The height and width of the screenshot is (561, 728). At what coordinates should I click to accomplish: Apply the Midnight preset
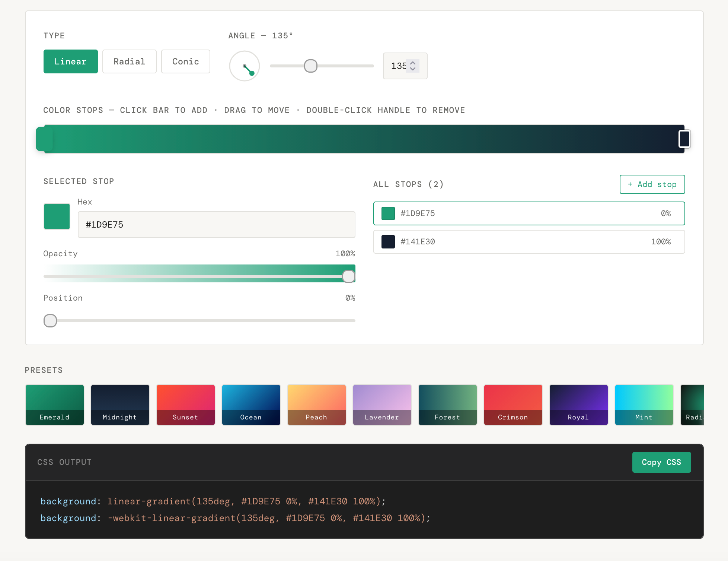coord(120,405)
